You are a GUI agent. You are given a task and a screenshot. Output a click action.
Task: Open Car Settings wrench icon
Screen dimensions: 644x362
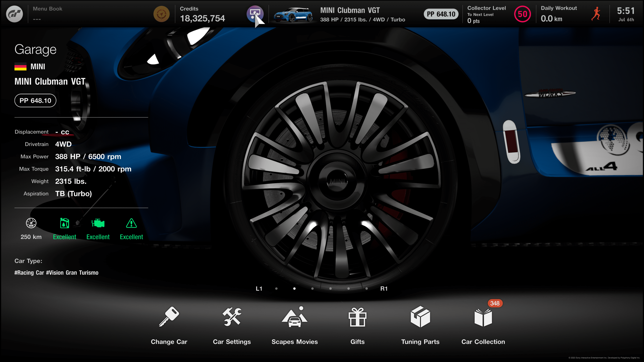click(232, 317)
